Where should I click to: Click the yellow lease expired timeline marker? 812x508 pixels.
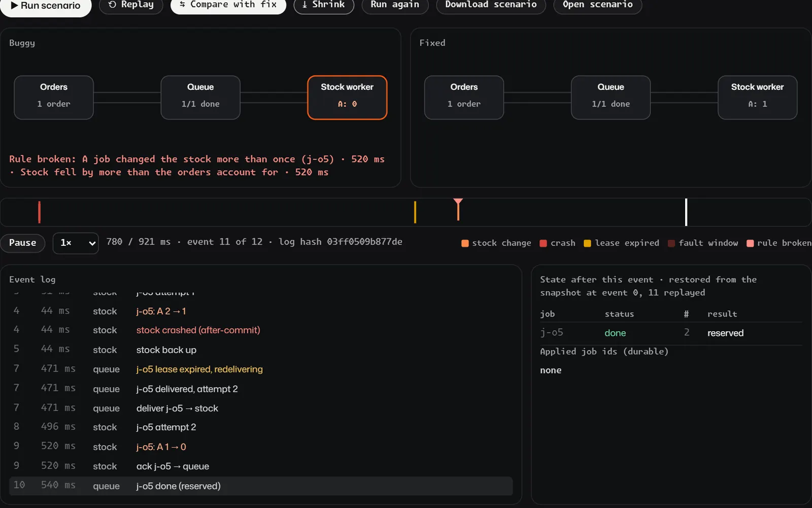pyautogui.click(x=415, y=212)
